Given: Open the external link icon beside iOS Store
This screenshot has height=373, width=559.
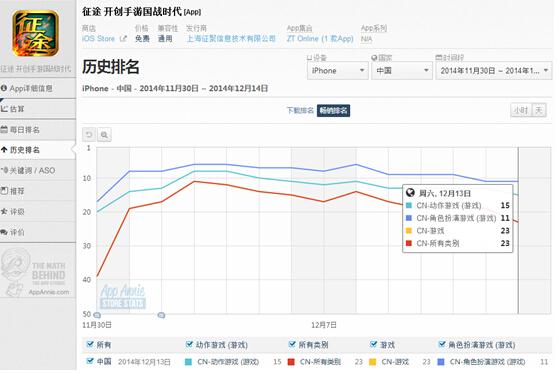Looking at the screenshot, I should coord(123,39).
